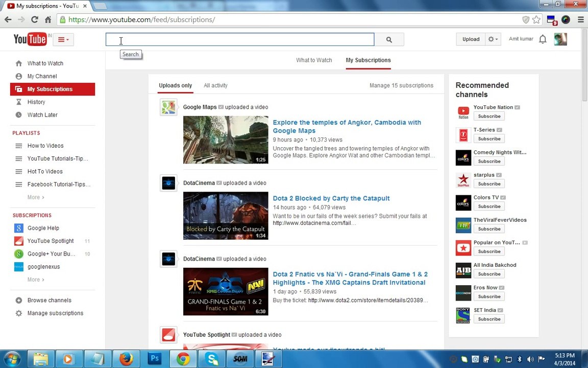Open Dota 2 Blocked by Carty title
588x368 pixels.
point(331,198)
